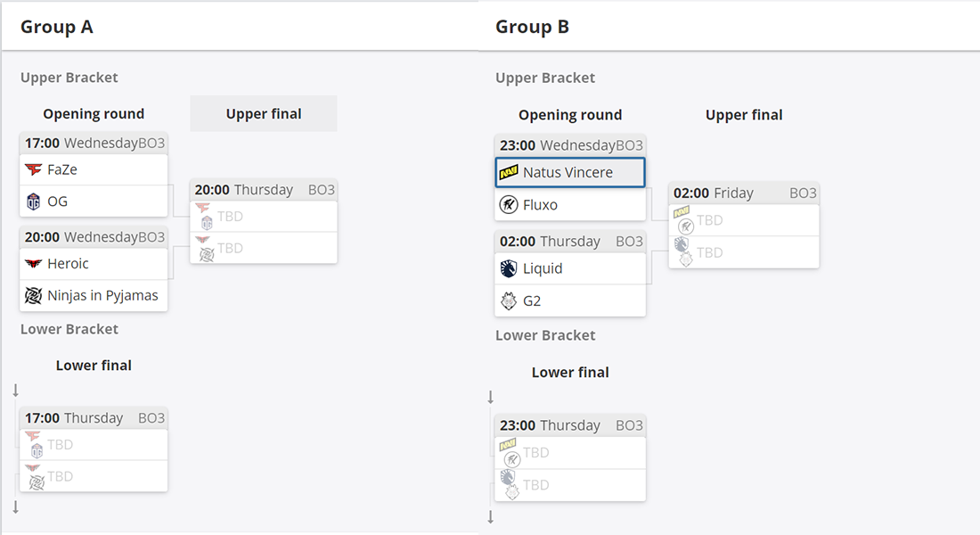
Task: Click the FaZe team logo icon
Action: point(33,169)
